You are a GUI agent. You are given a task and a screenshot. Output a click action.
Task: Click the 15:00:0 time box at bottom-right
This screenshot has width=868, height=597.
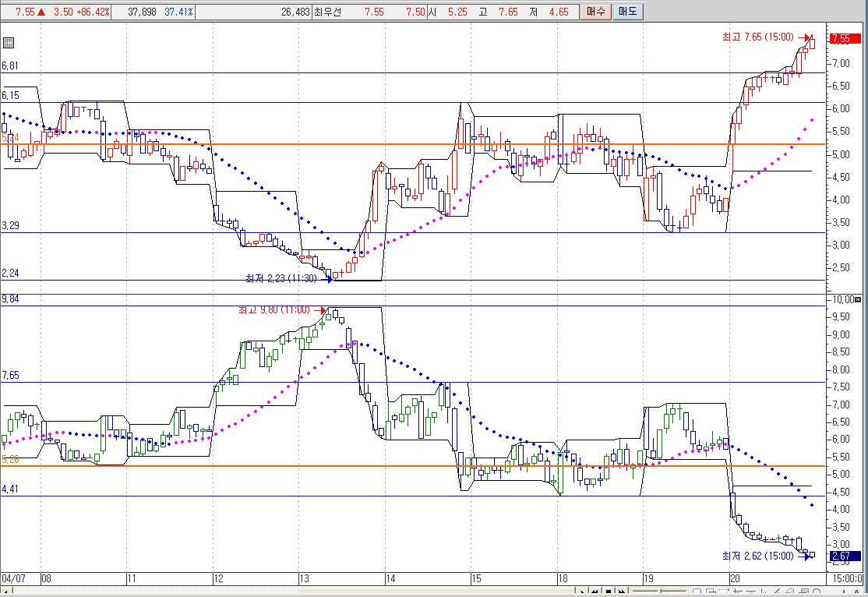point(846,579)
